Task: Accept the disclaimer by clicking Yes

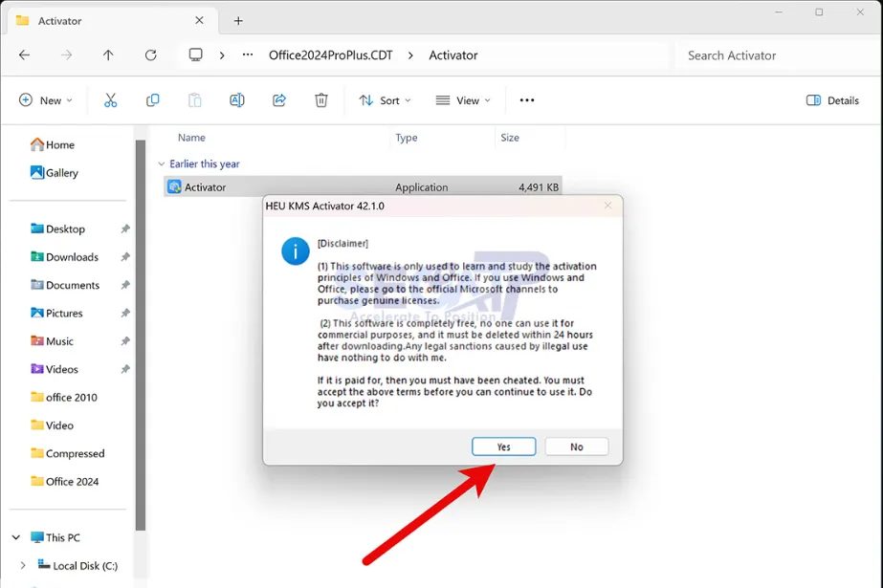Action: pos(504,446)
